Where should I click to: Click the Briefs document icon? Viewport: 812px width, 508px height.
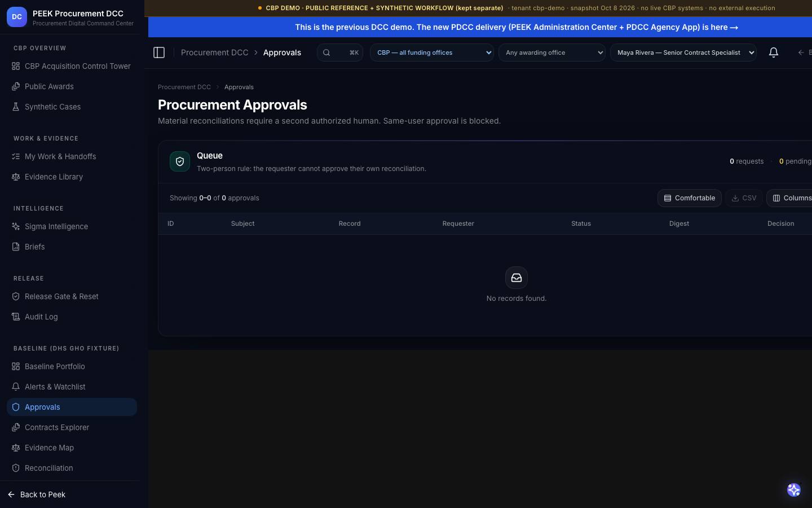tap(16, 247)
